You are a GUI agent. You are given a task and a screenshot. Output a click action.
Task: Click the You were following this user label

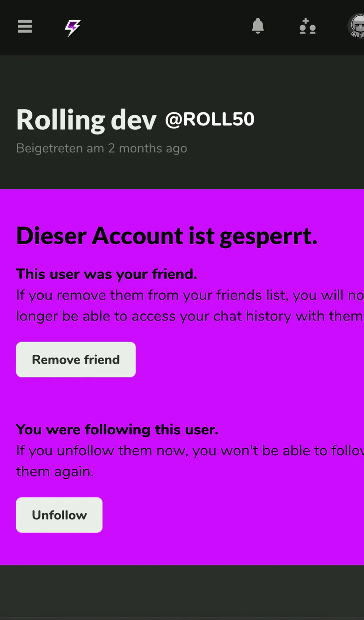[x=117, y=430]
